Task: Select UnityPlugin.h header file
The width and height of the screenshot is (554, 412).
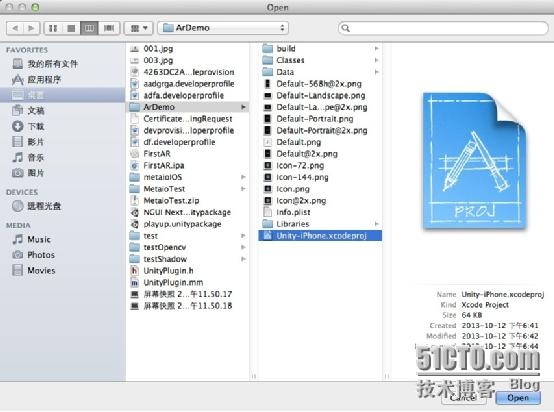Action: [187, 271]
